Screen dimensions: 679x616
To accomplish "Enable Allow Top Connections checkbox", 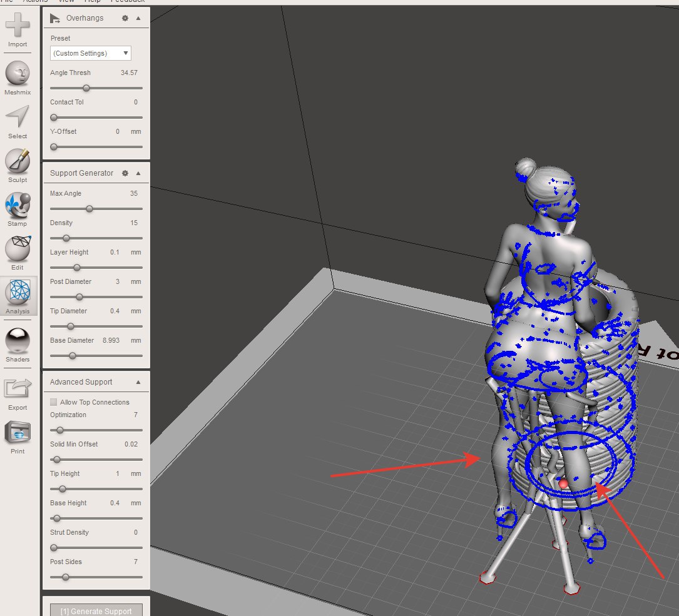I will pos(54,402).
